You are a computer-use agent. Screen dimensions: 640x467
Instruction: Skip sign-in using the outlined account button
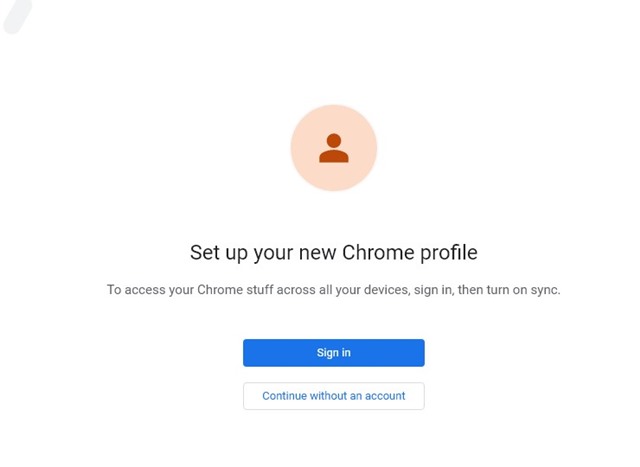[333, 396]
